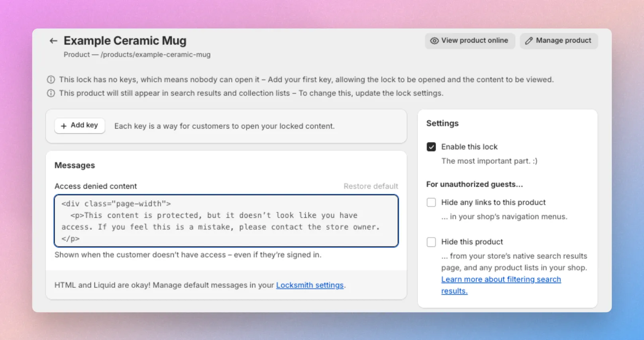Click 'For unauthorized guests...' heading
Image resolution: width=644 pixels, height=340 pixels.
point(475,184)
